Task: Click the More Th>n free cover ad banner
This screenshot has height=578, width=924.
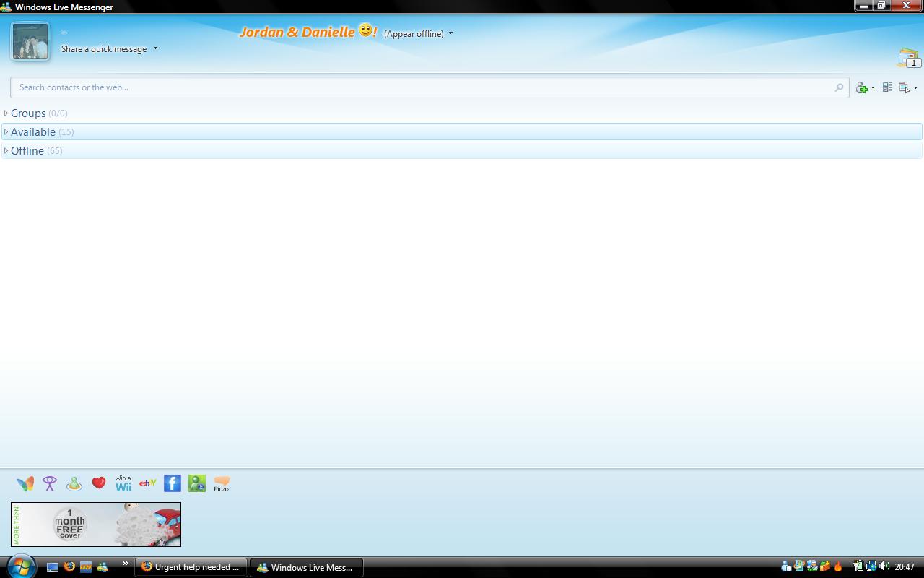Action: (x=96, y=525)
